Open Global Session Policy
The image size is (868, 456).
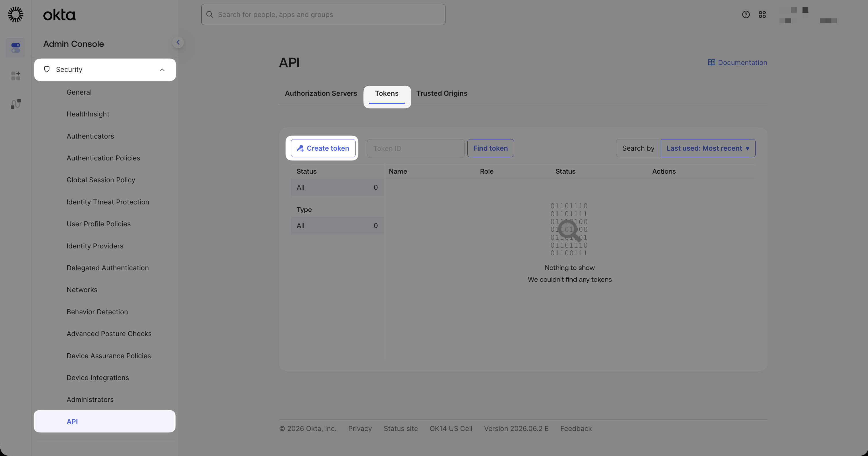[x=101, y=180]
